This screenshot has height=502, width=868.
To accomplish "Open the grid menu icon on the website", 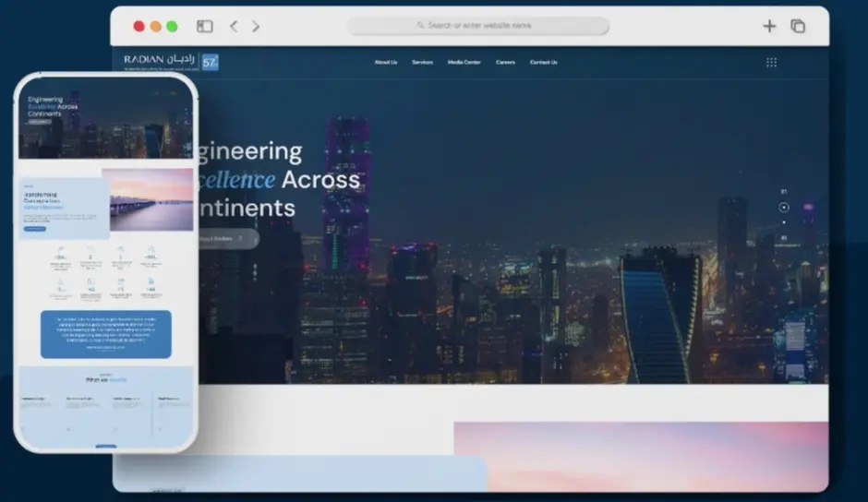I will coord(771,63).
